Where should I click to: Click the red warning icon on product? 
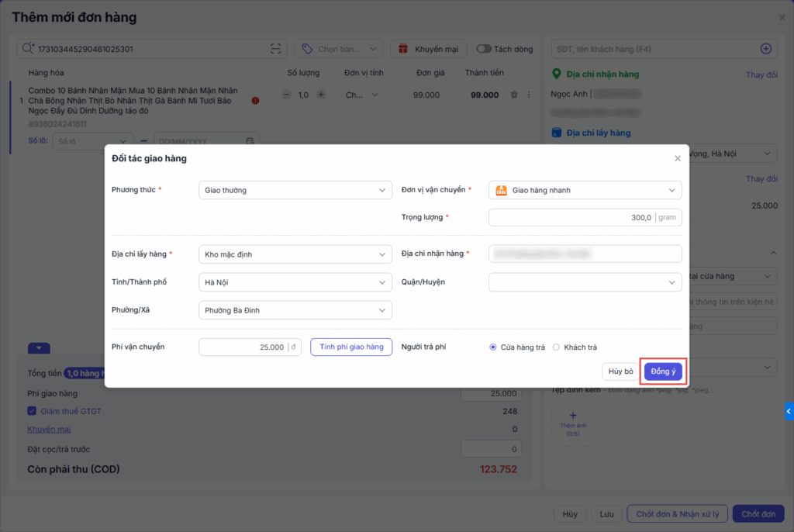255,101
